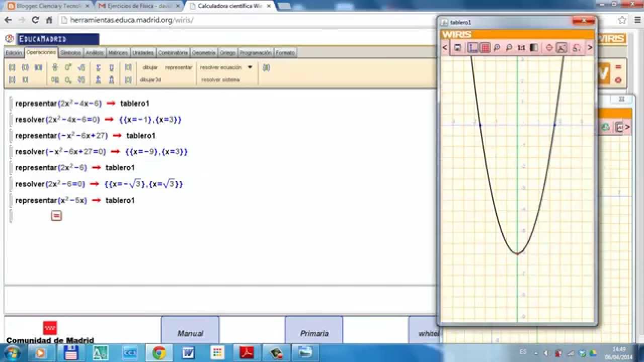
Task: Select the Matrices tab
Action: [x=118, y=53]
